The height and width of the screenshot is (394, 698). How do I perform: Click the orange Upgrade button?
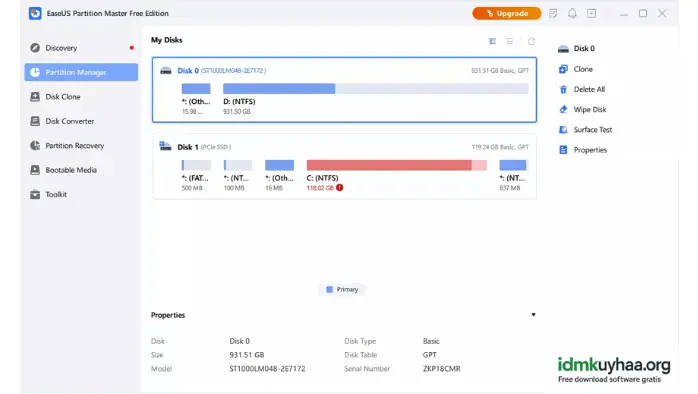507,13
